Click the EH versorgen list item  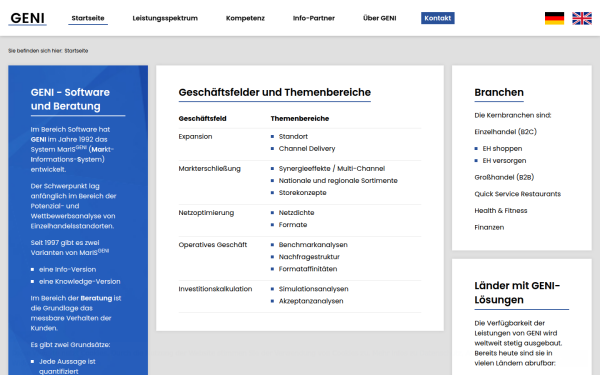tap(504, 161)
